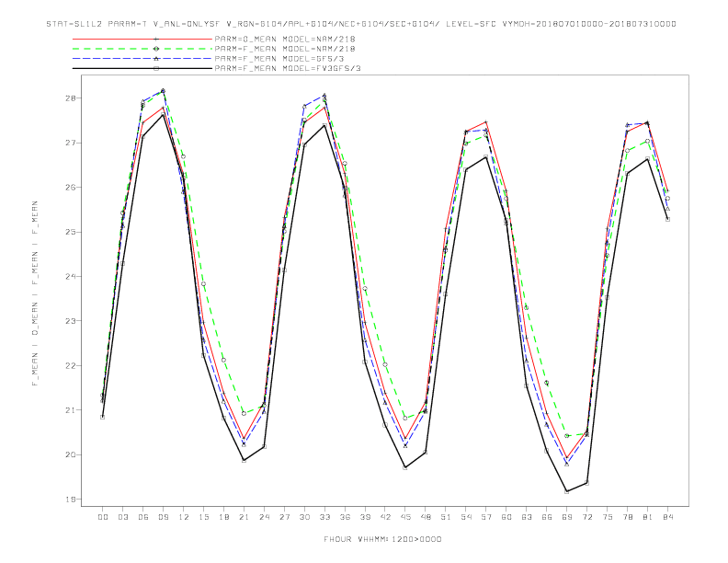Click x-axis forecast hour label 63

tap(527, 517)
